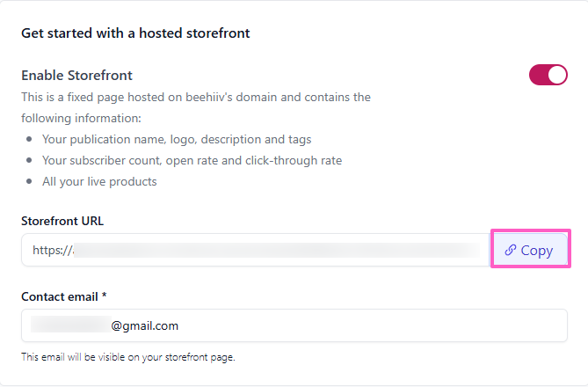Click the email visibility helper note
Viewport: 588px width, 387px height.
(x=128, y=357)
